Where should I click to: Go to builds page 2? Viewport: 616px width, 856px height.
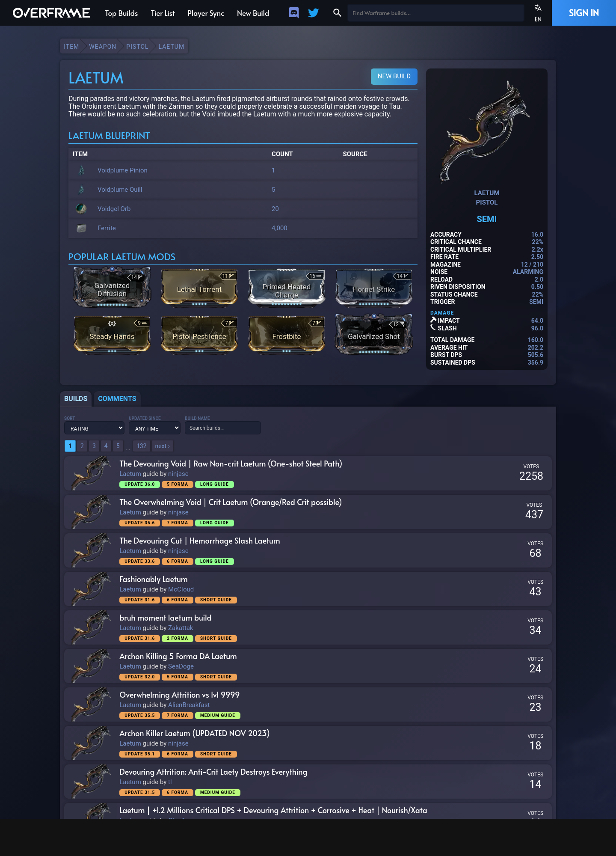[x=82, y=446]
